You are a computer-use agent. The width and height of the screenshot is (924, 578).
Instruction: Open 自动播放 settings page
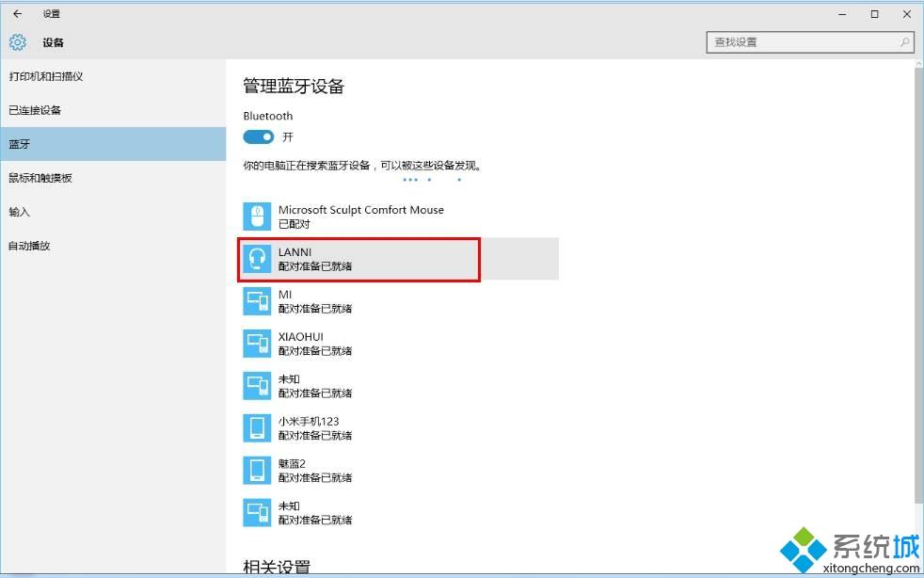(x=113, y=246)
